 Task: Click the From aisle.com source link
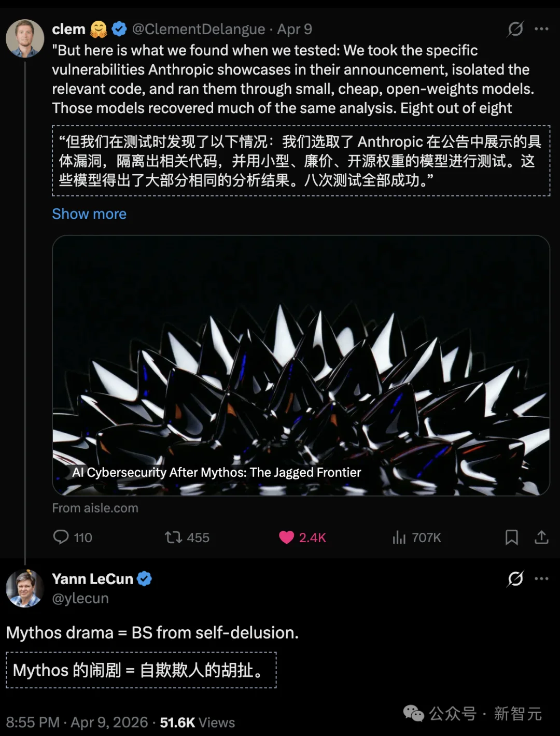95,508
